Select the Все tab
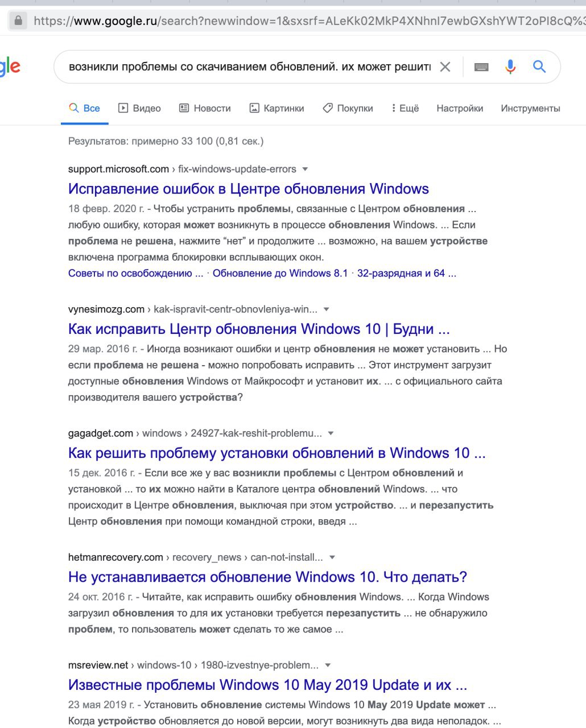 84,108
